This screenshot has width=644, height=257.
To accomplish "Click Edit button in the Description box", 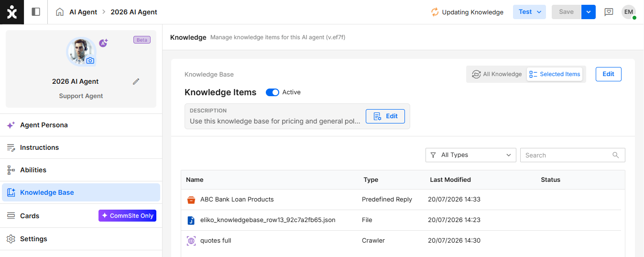I will point(385,116).
